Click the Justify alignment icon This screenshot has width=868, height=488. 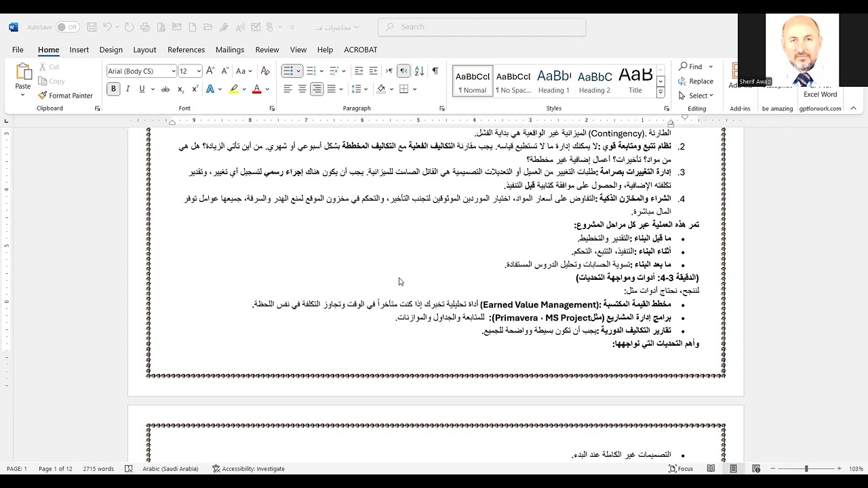[x=331, y=89]
